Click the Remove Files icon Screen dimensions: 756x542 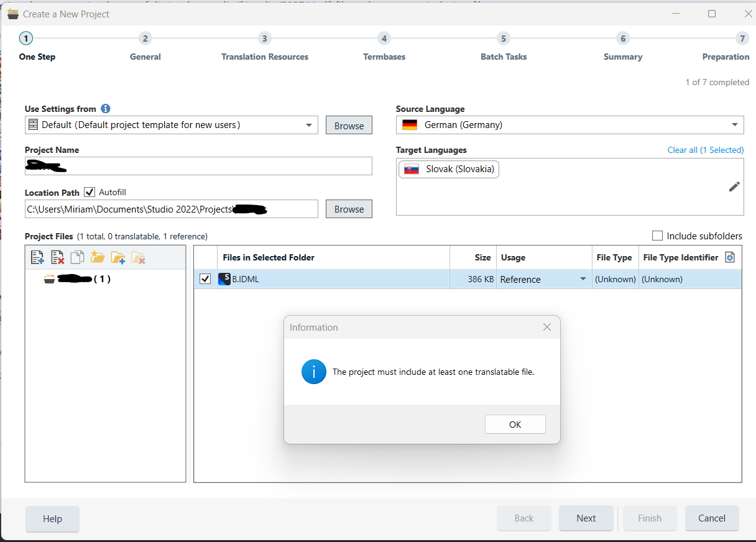tap(57, 257)
